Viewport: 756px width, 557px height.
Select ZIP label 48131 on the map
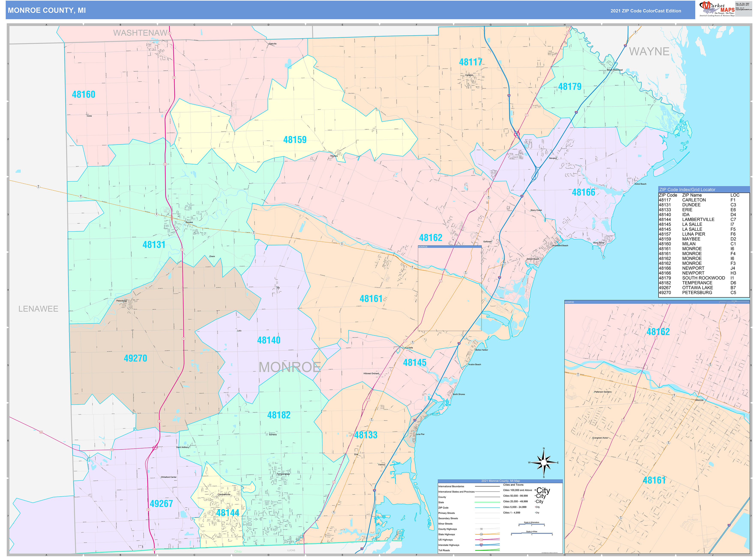[x=154, y=244]
